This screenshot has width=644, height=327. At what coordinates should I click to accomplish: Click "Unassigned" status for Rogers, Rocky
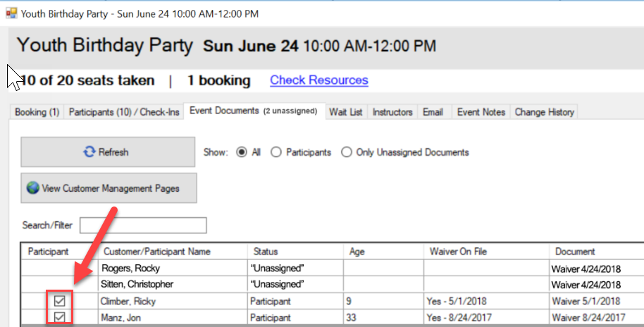[x=277, y=269]
